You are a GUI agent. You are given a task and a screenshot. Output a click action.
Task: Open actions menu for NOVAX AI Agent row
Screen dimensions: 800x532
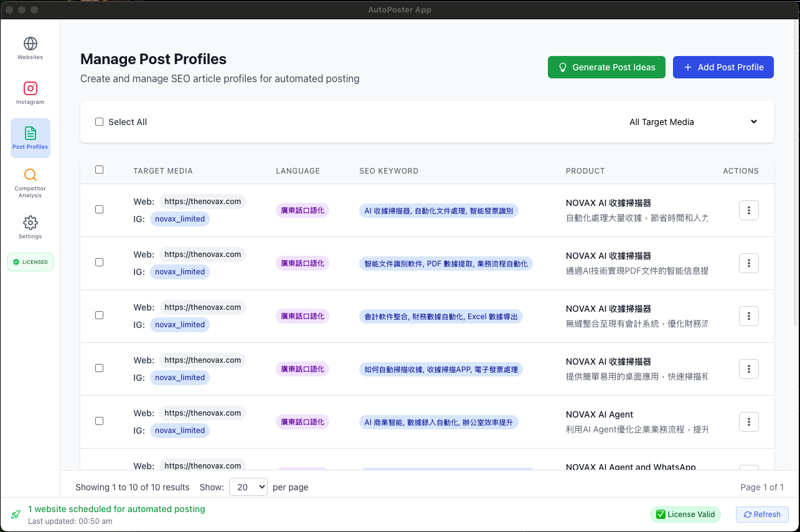[748, 422]
